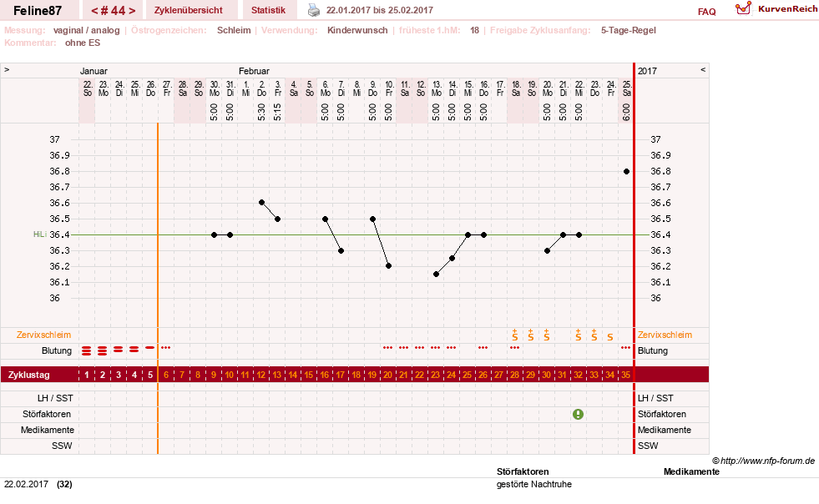Click the 'Kinderwunsch' Verwendung value
This screenshot has height=504, width=819.
click(x=357, y=30)
